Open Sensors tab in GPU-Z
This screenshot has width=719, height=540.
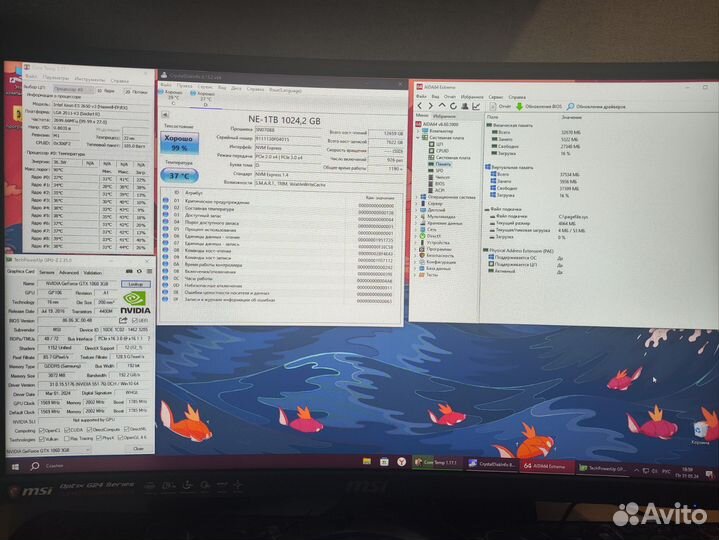pyautogui.click(x=47, y=272)
